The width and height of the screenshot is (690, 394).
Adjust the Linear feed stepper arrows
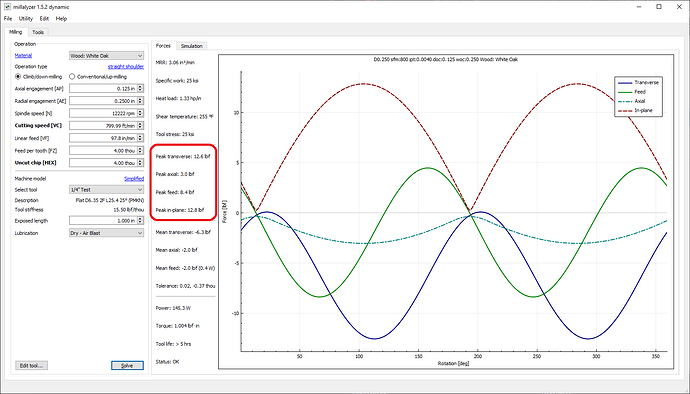tap(140, 138)
